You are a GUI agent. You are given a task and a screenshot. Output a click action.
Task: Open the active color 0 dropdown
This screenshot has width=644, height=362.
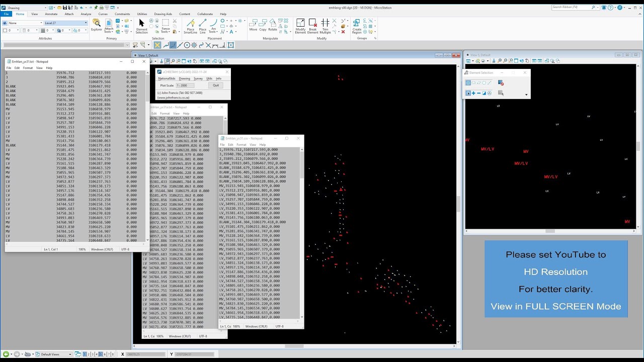(11, 31)
